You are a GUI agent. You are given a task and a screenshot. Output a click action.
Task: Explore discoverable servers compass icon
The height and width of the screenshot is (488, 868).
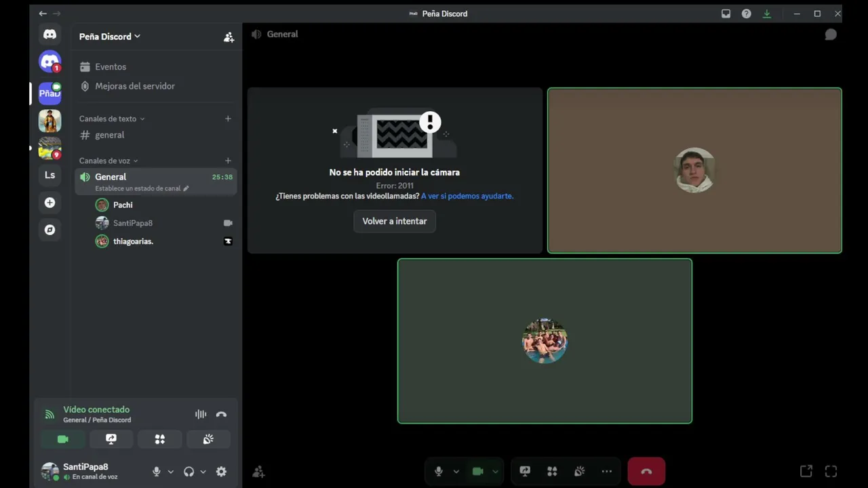[x=50, y=230]
